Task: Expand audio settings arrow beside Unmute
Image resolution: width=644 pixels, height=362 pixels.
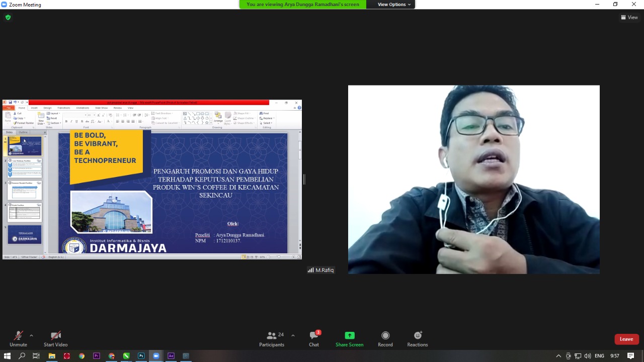Action: (31, 335)
